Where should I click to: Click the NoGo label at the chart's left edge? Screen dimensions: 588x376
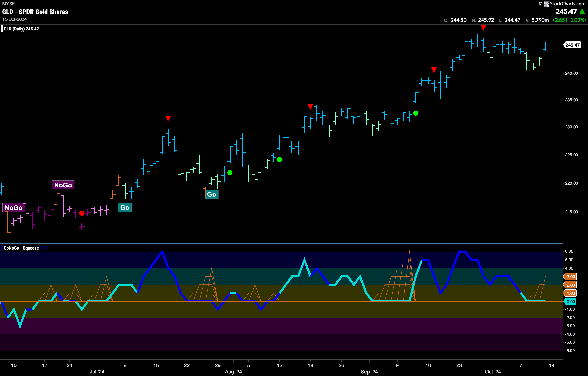[x=14, y=207]
